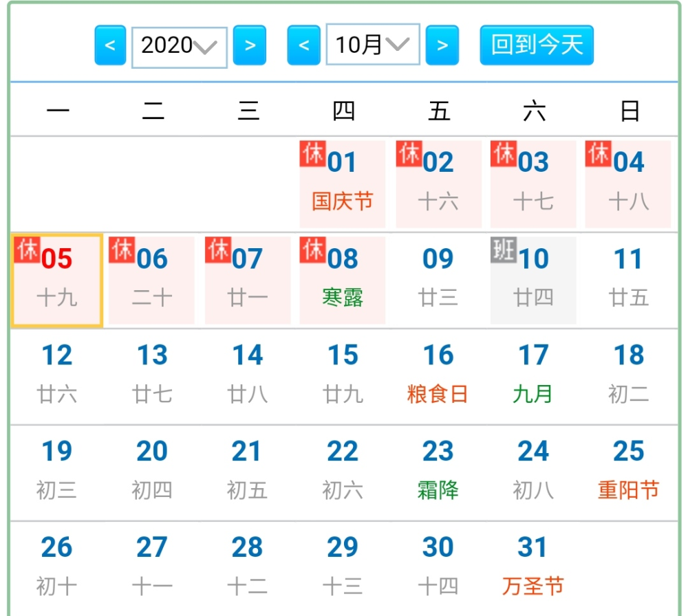Click the 班 badge on date 10
Image resolution: width=688 pixels, height=616 pixels.
click(x=503, y=250)
